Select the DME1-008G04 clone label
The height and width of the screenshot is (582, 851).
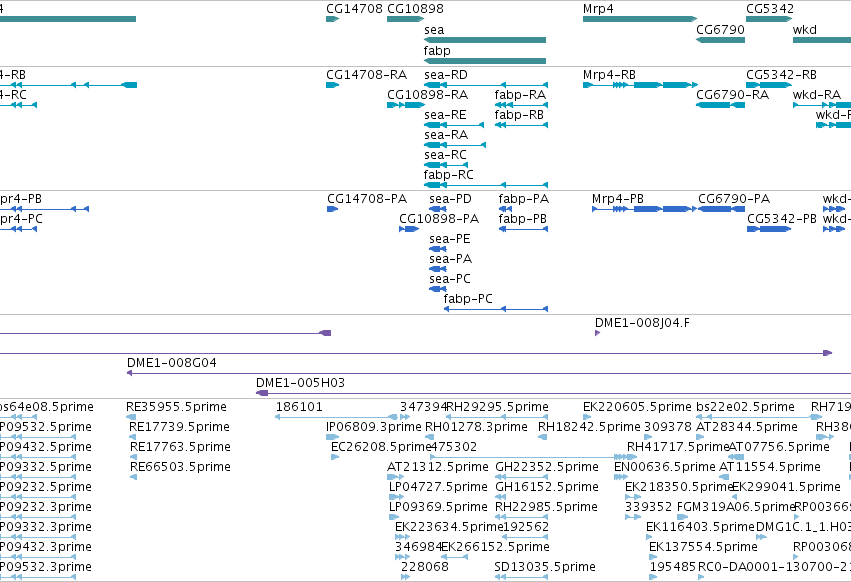point(172,363)
